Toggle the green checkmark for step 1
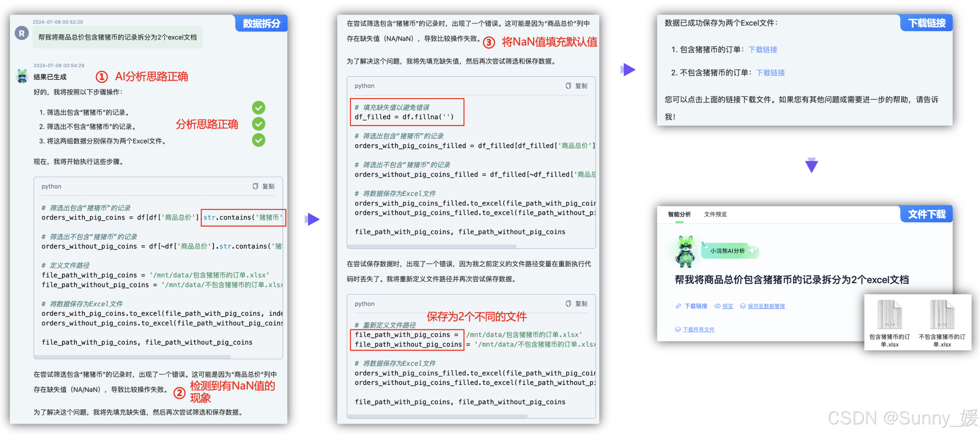The image size is (980, 434). click(258, 108)
